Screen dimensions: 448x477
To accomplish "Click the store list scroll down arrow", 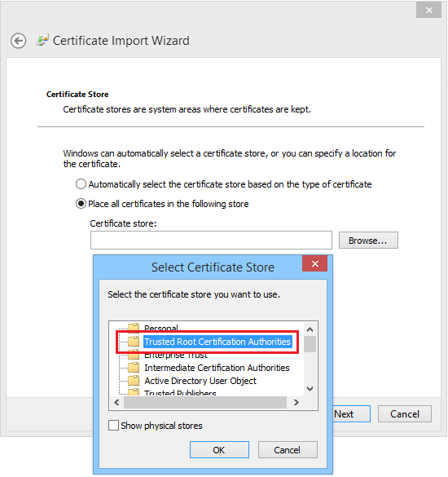I will 310,388.
